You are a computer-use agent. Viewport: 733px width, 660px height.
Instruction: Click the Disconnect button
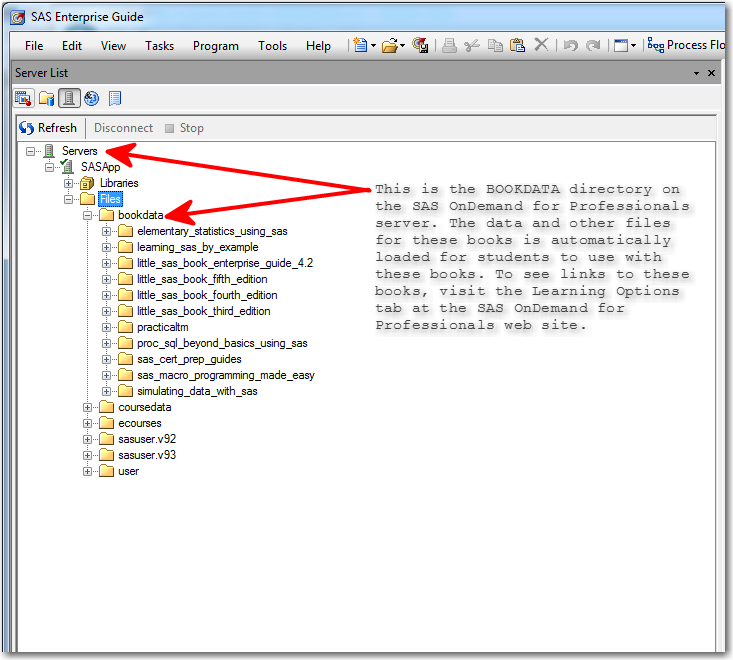[123, 128]
